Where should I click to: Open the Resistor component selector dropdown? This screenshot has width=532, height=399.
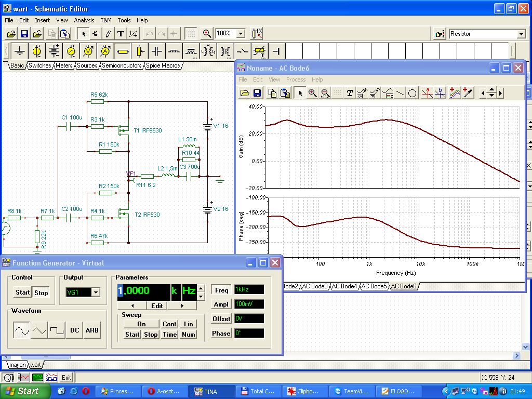[521, 34]
